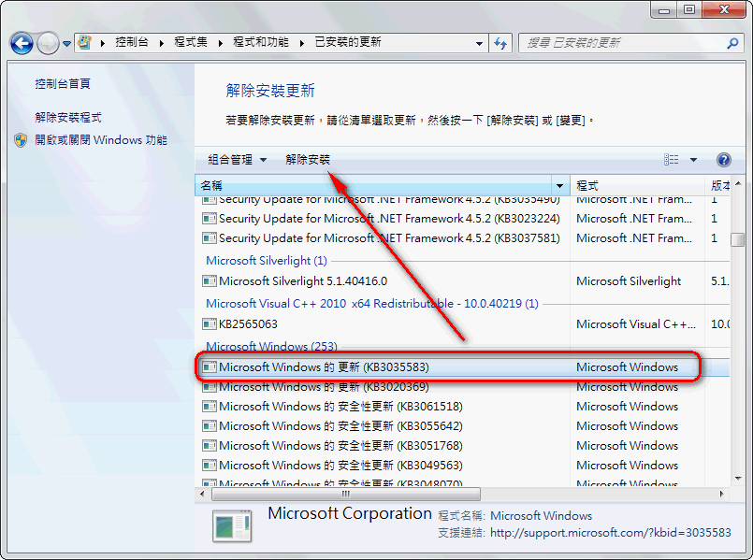The width and height of the screenshot is (753, 560).
Task: Select 控制台 in the breadcrumb path
Action: [x=132, y=42]
